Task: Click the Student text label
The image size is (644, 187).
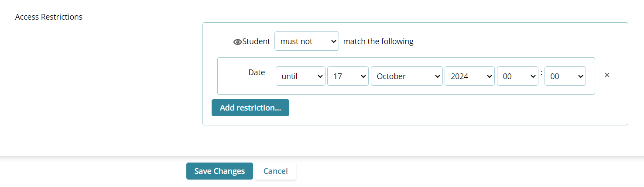Action: 257,42
